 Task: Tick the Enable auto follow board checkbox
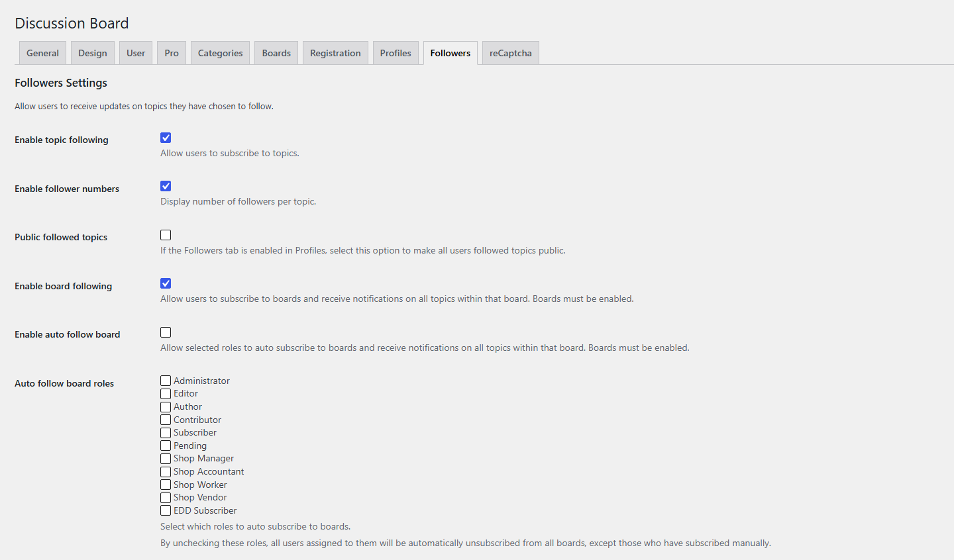click(166, 332)
